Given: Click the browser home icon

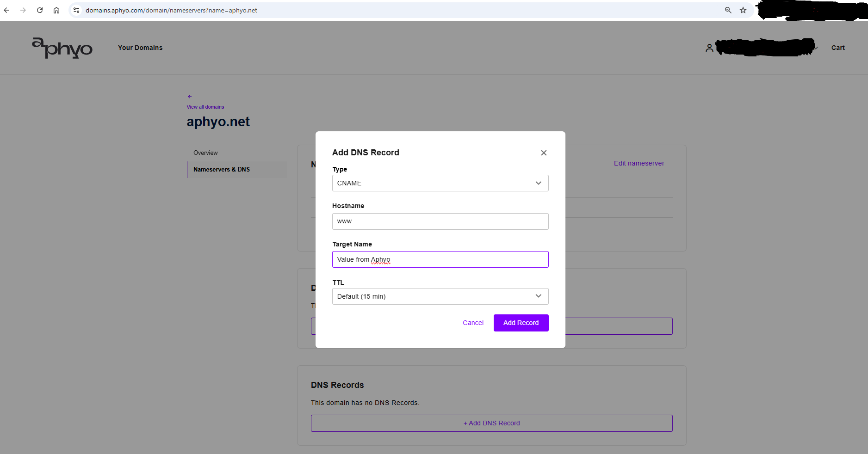Looking at the screenshot, I should (56, 10).
